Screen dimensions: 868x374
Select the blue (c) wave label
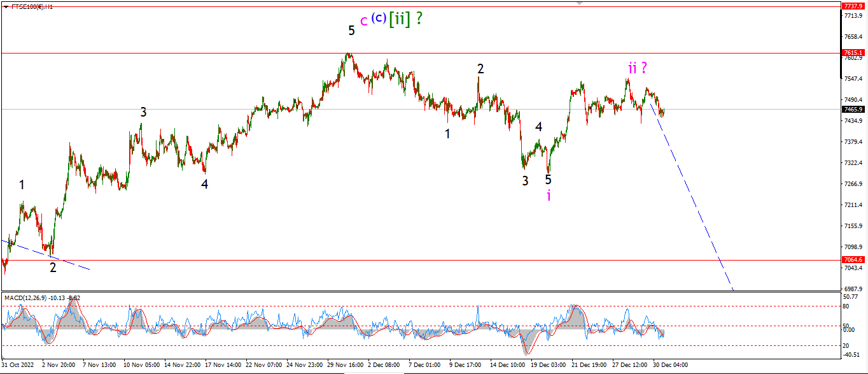378,18
